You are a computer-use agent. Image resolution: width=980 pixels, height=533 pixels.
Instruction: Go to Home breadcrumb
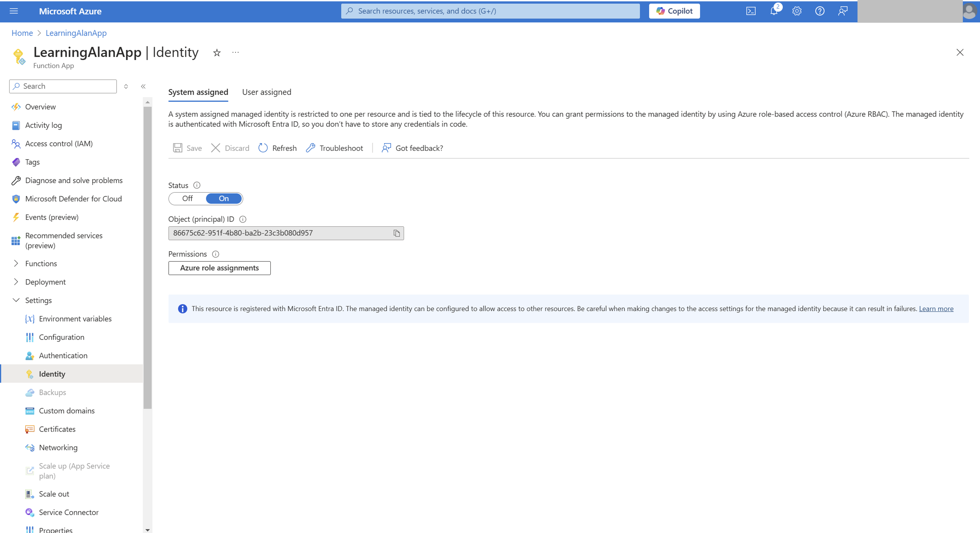click(x=22, y=33)
